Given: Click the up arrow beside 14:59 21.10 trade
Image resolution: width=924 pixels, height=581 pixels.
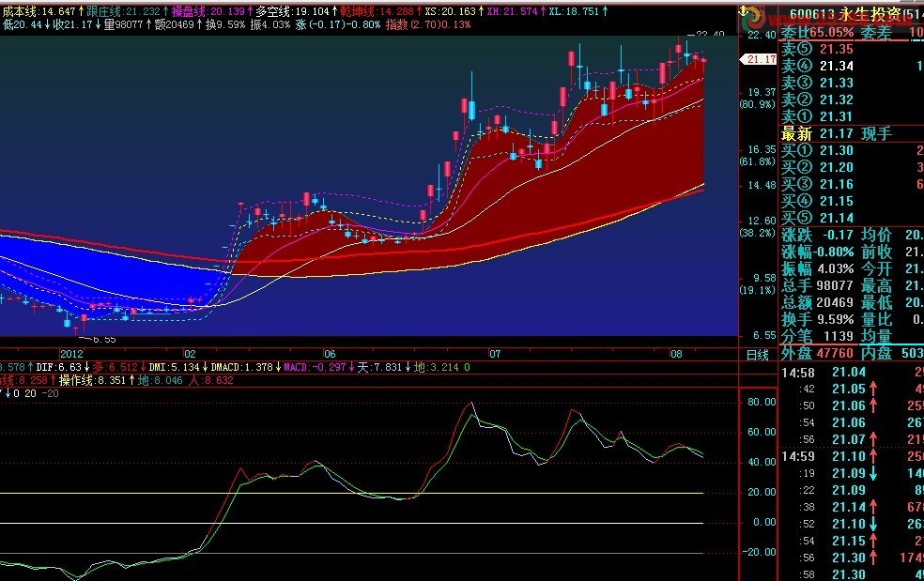Looking at the screenshot, I should point(873,456).
